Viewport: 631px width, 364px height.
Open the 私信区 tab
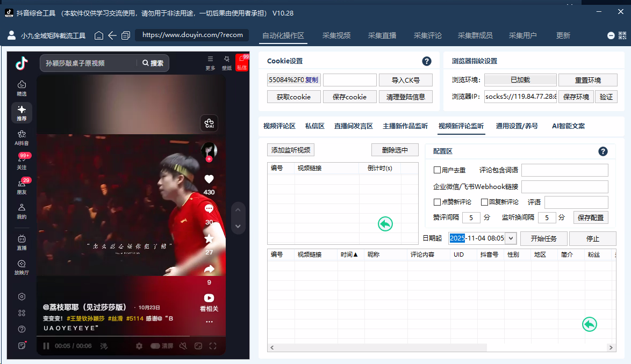tap(315, 126)
